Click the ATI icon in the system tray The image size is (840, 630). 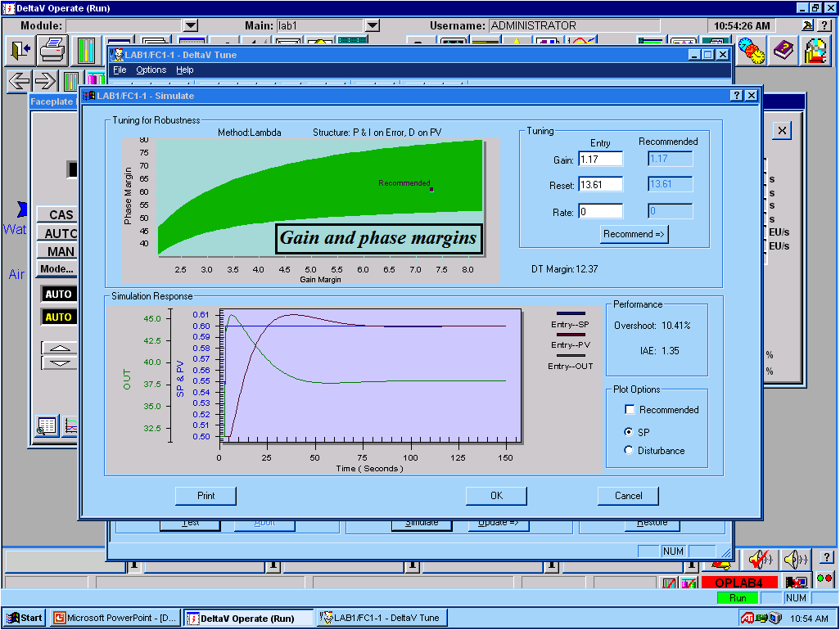click(747, 619)
